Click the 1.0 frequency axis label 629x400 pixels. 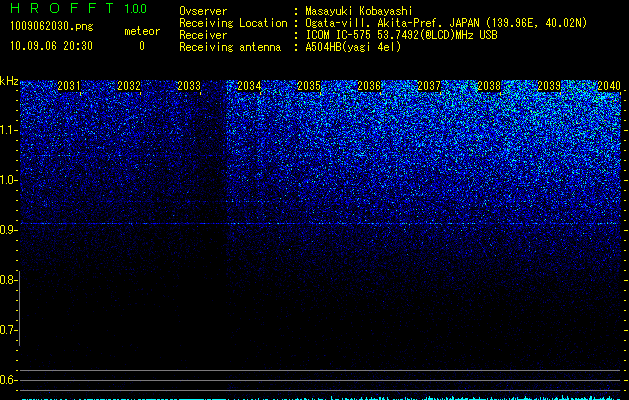[x=7, y=180]
